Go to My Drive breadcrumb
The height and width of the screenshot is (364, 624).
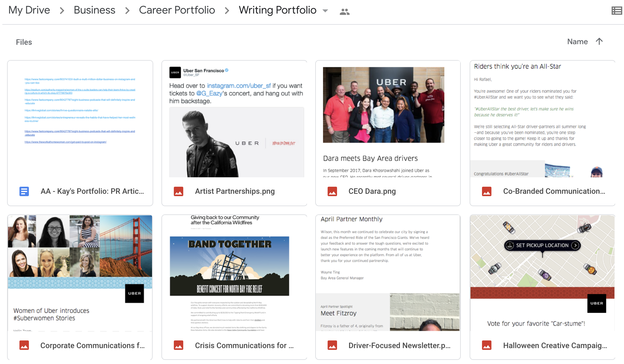pyautogui.click(x=29, y=10)
